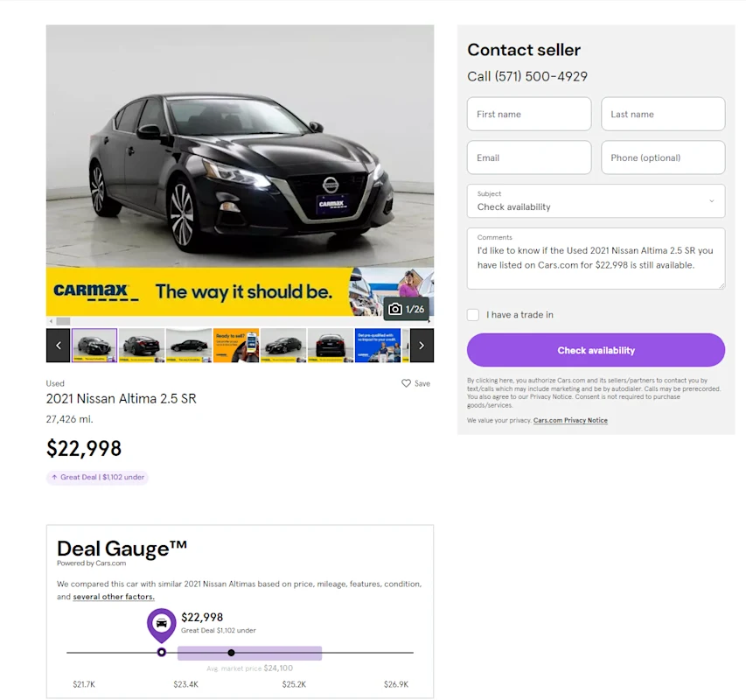Click the gallery horizontal scrollbar handle
Viewport: 746px width, 700px height.
[x=63, y=321]
